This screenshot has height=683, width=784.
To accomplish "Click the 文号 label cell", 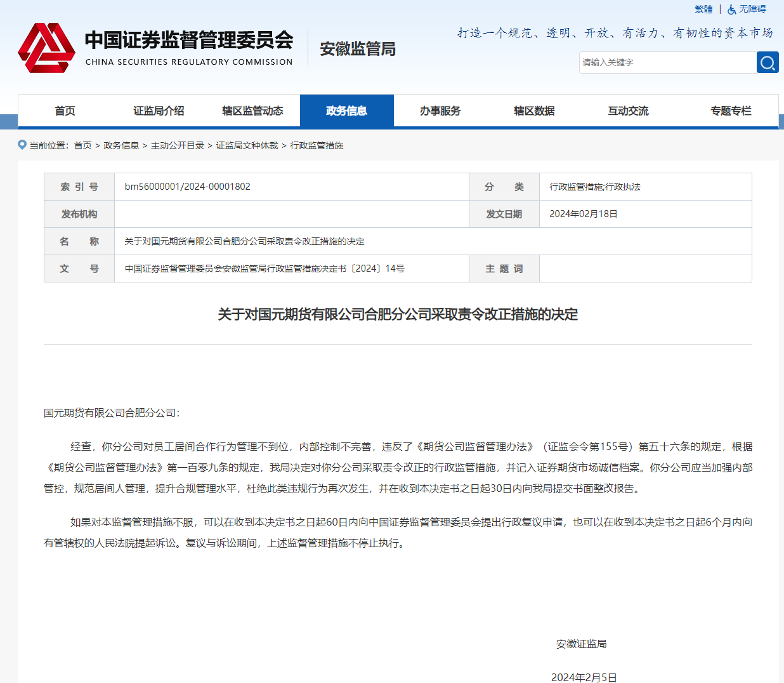I will click(79, 269).
